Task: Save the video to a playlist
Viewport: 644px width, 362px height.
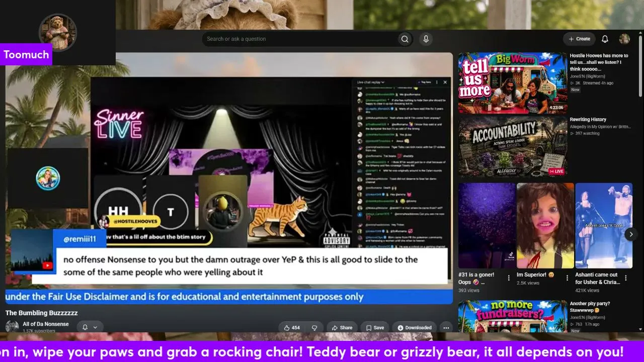Action: (x=375, y=328)
